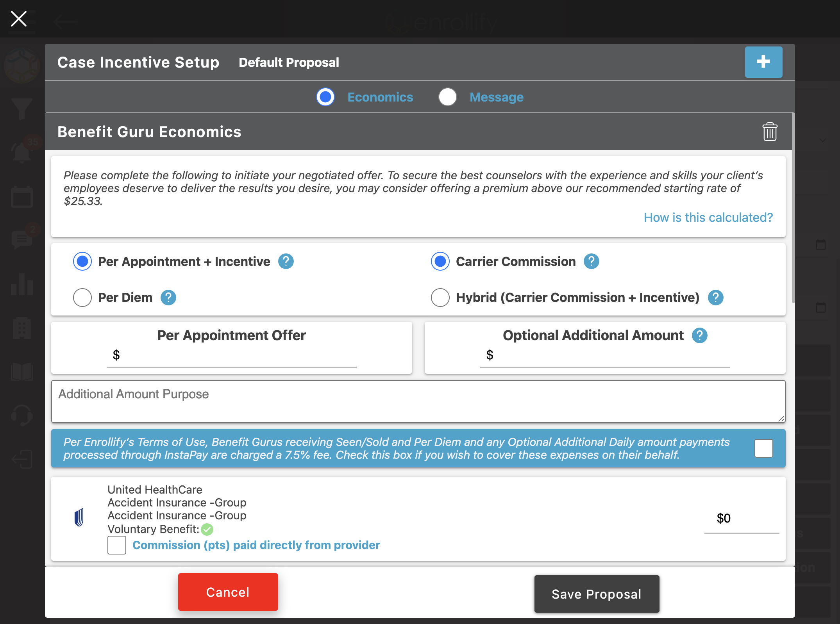Image resolution: width=840 pixels, height=624 pixels.
Task: Add a new proposal with plus button
Action: [x=763, y=62]
